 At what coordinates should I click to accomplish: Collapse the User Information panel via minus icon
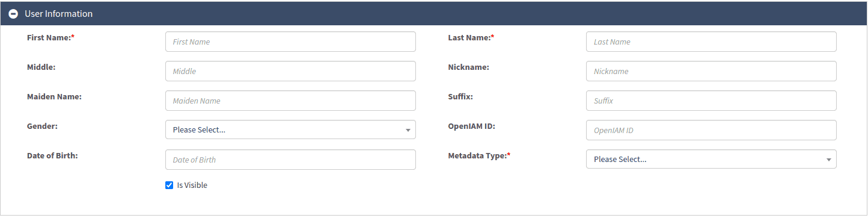click(x=13, y=13)
